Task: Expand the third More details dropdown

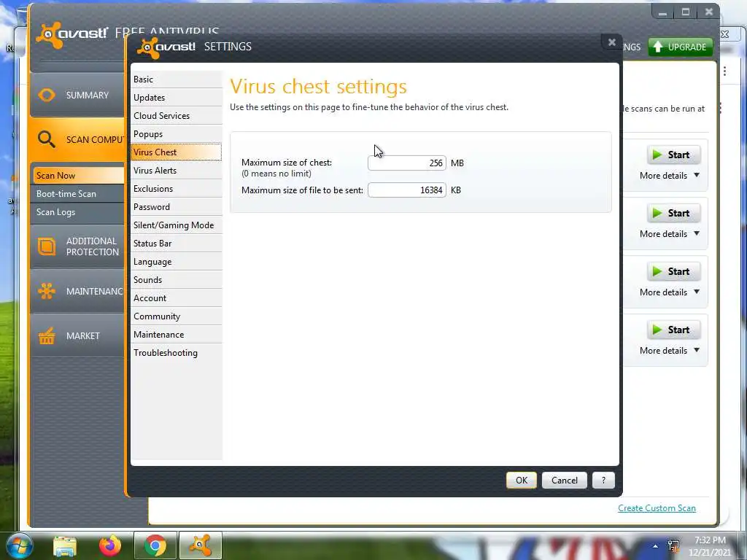Action: pyautogui.click(x=670, y=292)
